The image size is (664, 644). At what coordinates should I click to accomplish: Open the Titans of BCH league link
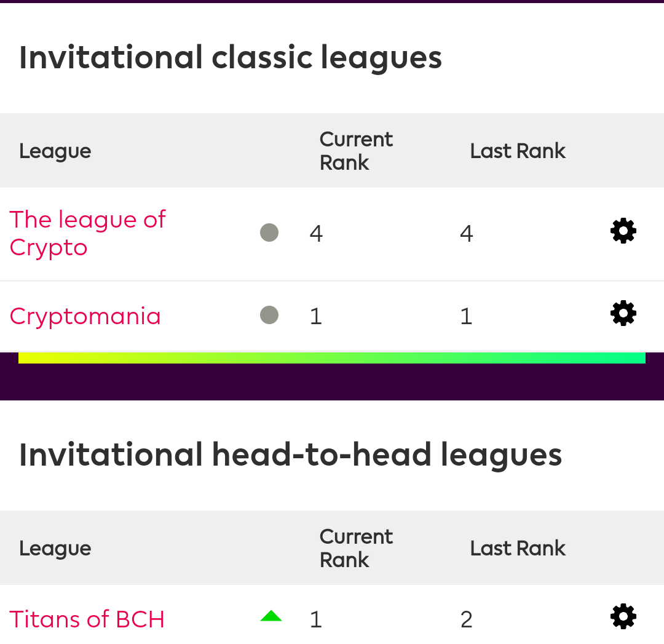click(87, 619)
